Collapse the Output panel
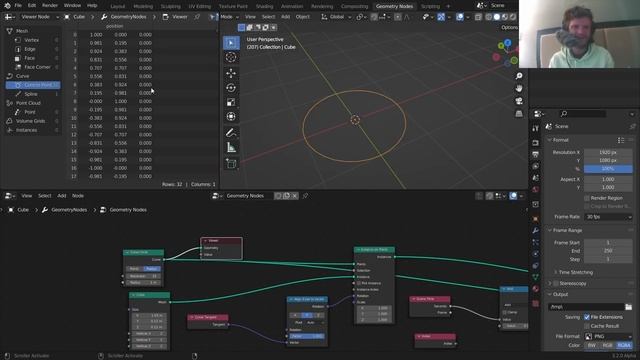Screen dimensions: 640x360 550,294
